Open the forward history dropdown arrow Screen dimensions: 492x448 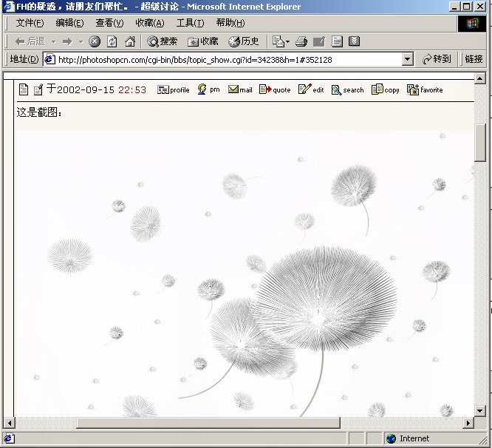tap(81, 41)
